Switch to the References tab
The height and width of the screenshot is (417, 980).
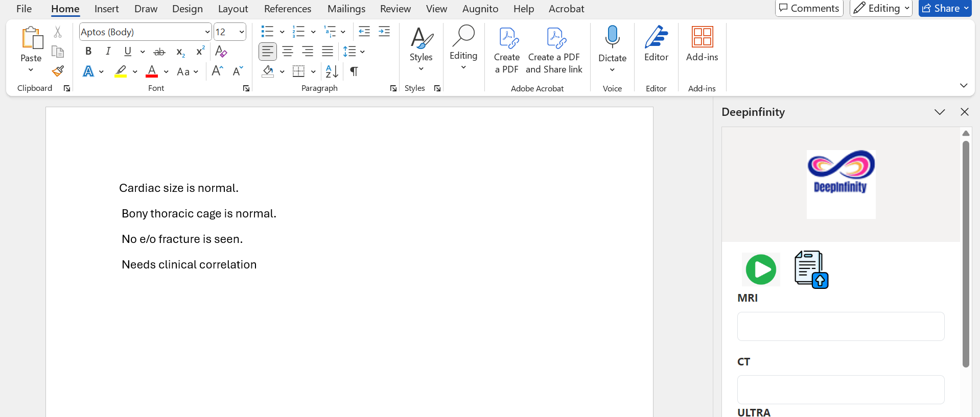287,9
